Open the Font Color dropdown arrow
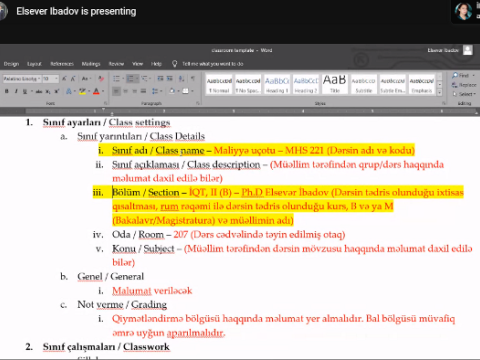The height and width of the screenshot is (360, 480). [103, 91]
